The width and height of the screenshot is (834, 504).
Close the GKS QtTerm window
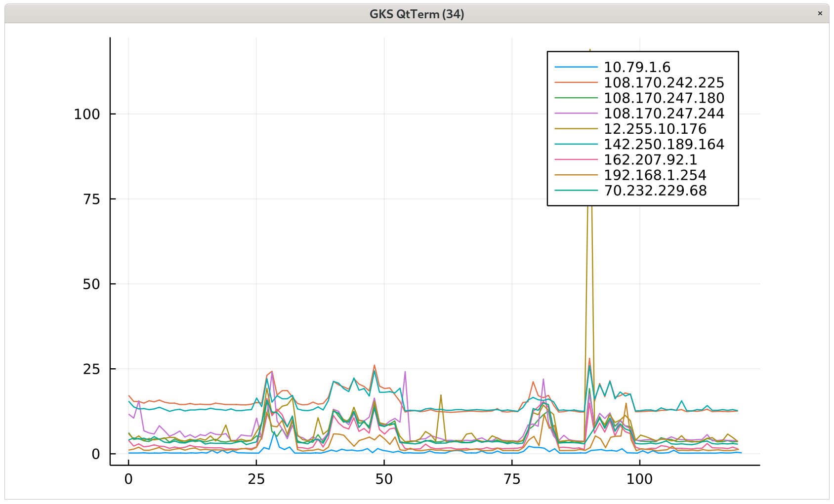coord(820,13)
